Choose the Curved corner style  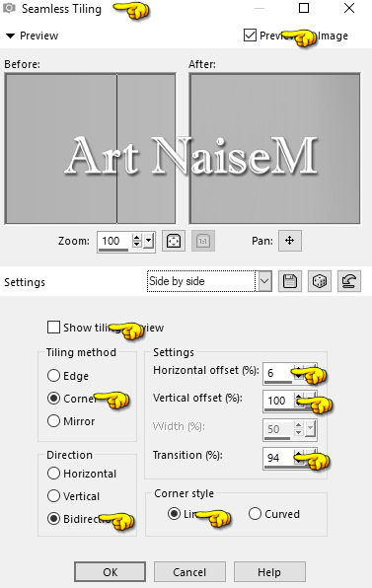pos(255,513)
